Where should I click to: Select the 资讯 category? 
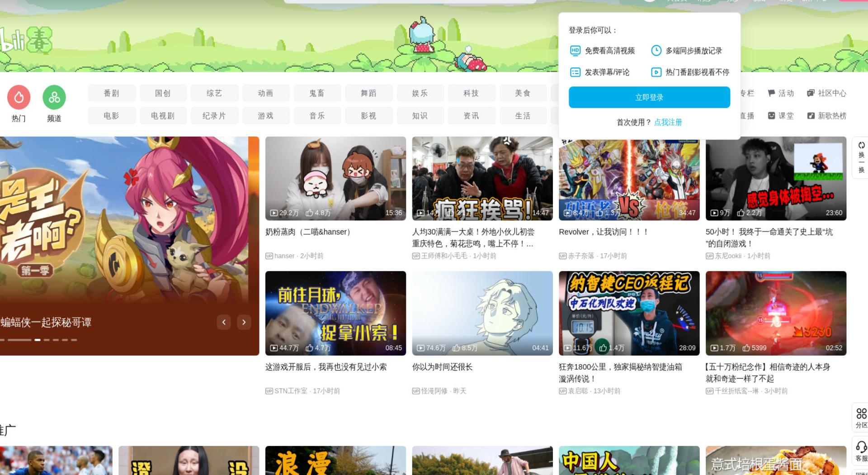(471, 116)
